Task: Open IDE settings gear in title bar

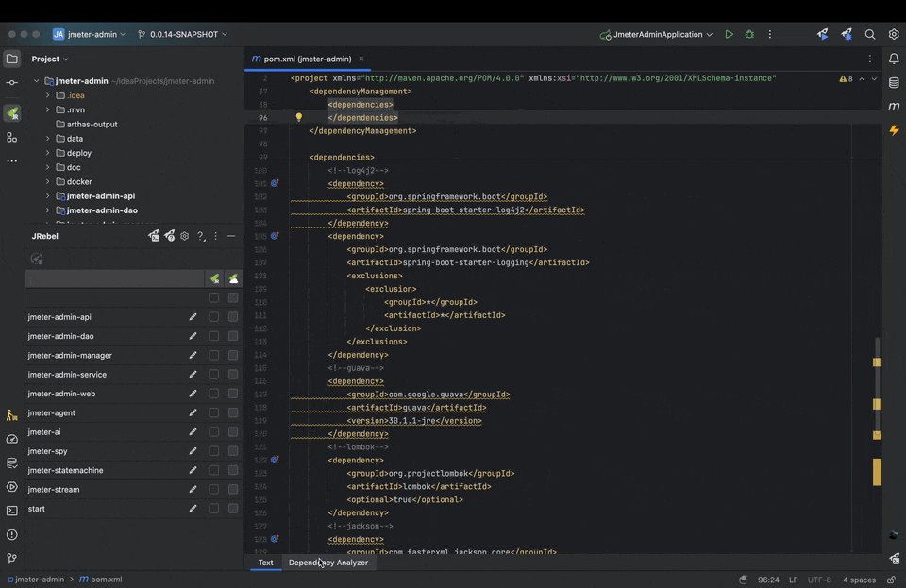Action: 894,35
